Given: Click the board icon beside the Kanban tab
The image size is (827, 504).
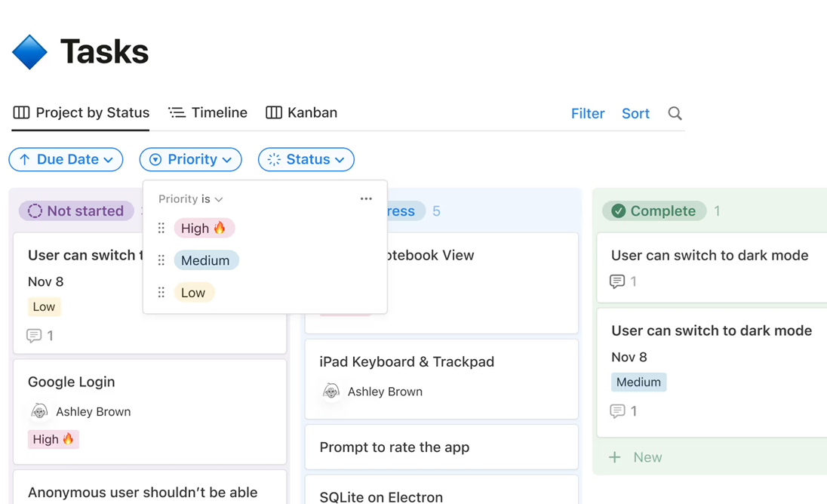Looking at the screenshot, I should (272, 112).
